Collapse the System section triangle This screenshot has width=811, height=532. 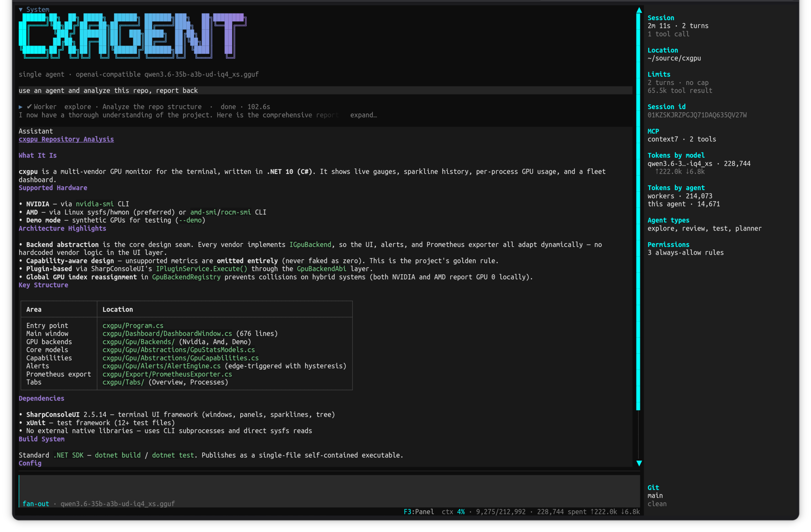click(x=20, y=10)
